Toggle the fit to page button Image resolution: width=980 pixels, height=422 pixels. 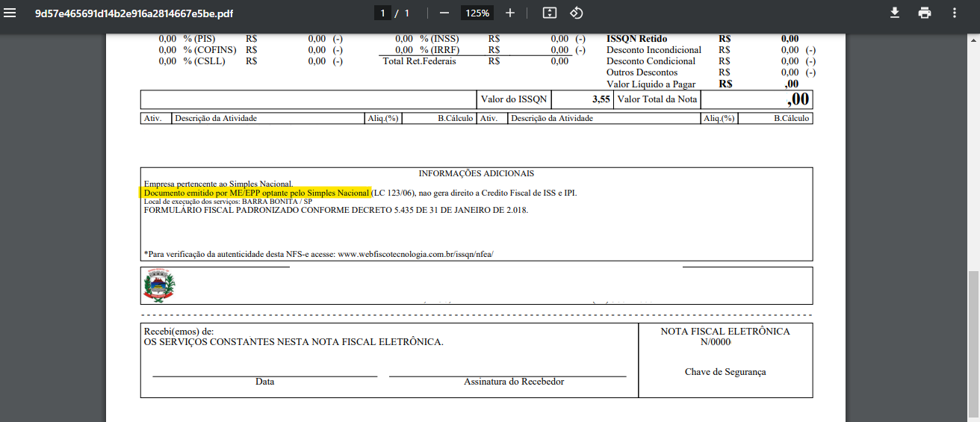click(550, 13)
